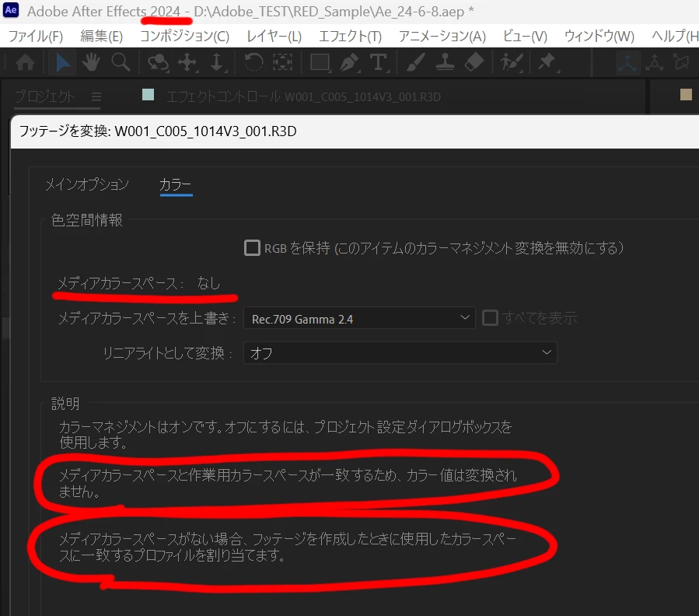Click the dialog title フッテージを変換
This screenshot has height=616, width=699.
(158, 131)
